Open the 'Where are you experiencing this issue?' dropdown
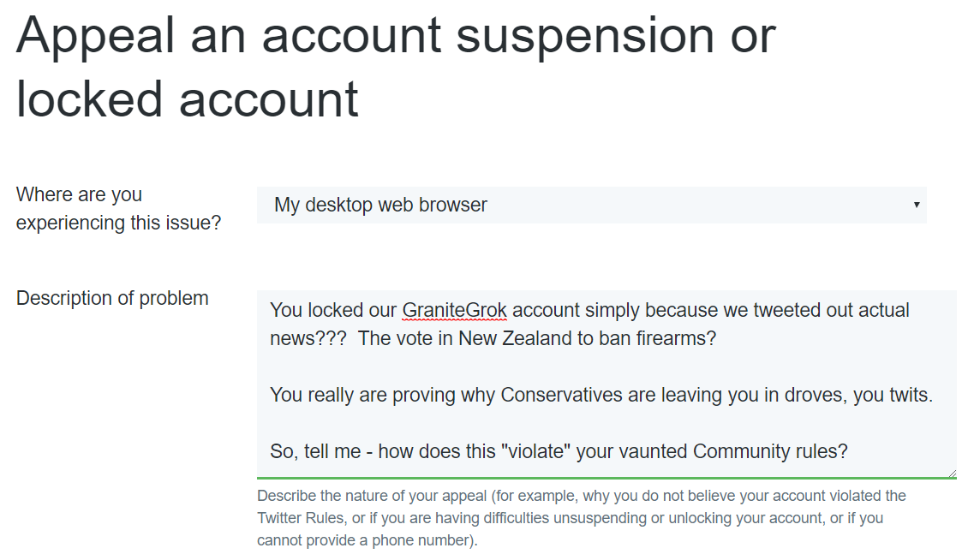This screenshot has height=560, width=980. [x=591, y=205]
